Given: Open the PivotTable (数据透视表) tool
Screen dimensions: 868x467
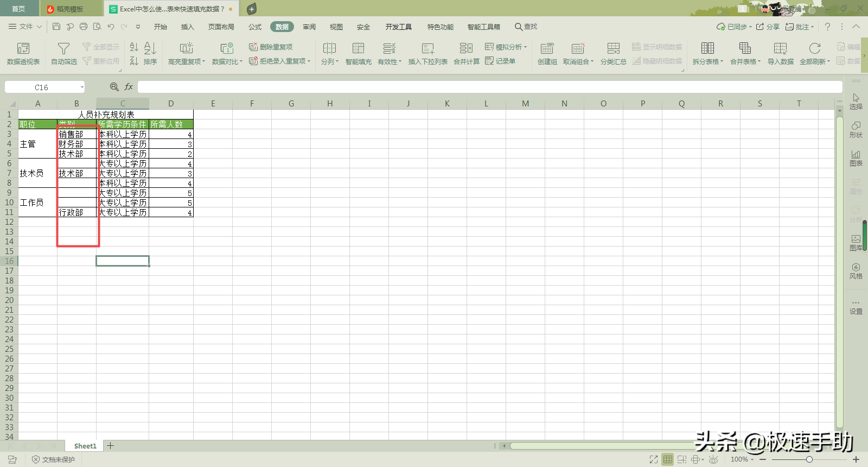Looking at the screenshot, I should pos(23,54).
